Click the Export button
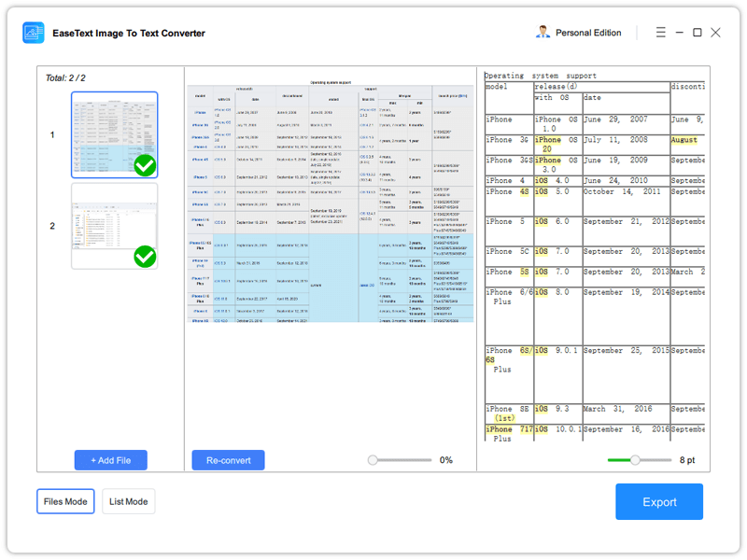 (x=659, y=502)
